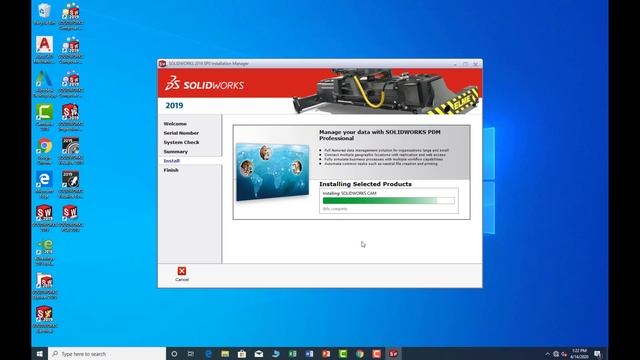Open green Camtasia taskbar icon
The width and height of the screenshot is (640, 360).
[343, 354]
